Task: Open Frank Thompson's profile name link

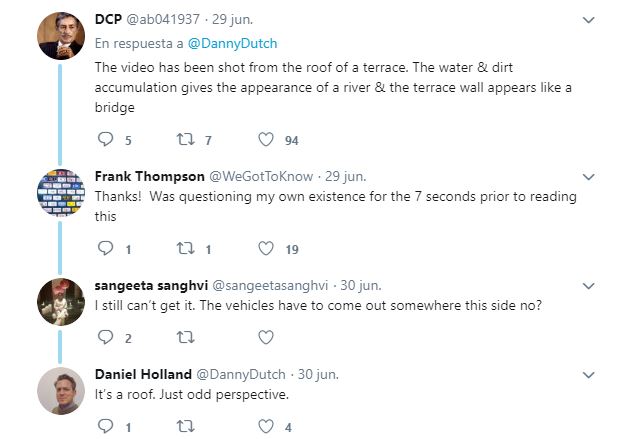Action: (x=149, y=176)
